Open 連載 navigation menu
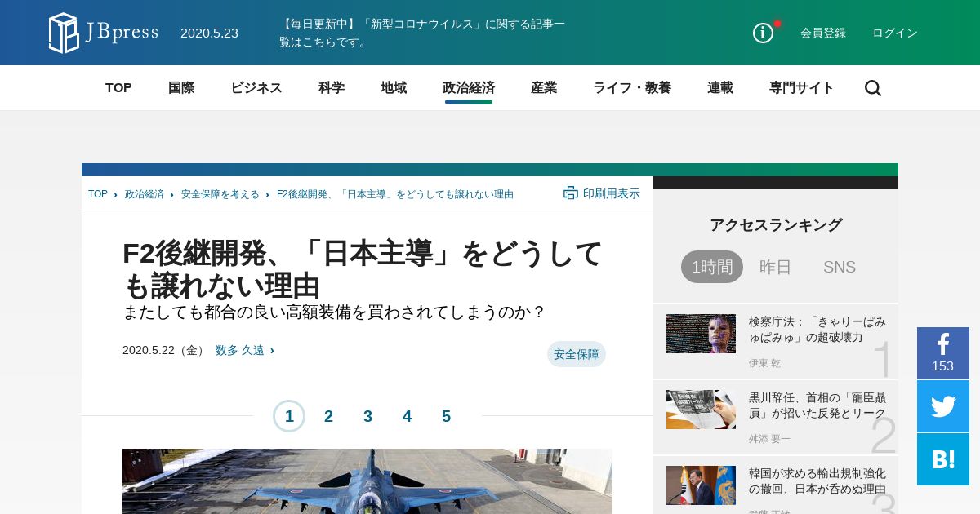 (720, 88)
